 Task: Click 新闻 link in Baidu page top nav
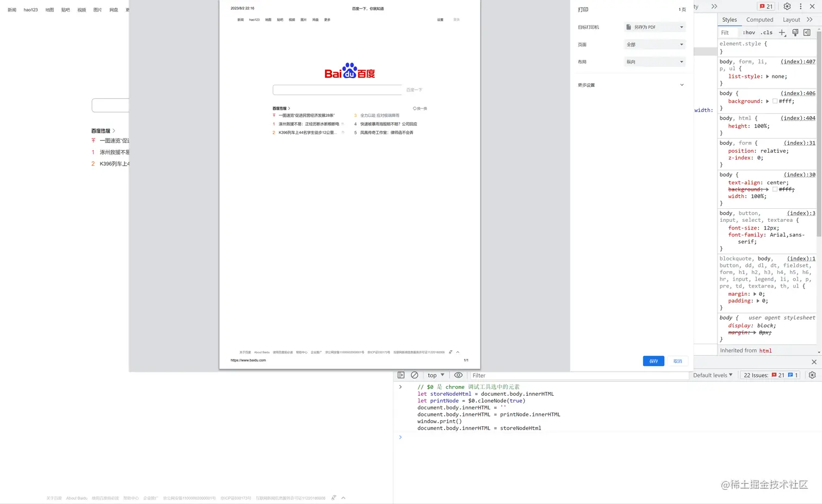pos(12,10)
